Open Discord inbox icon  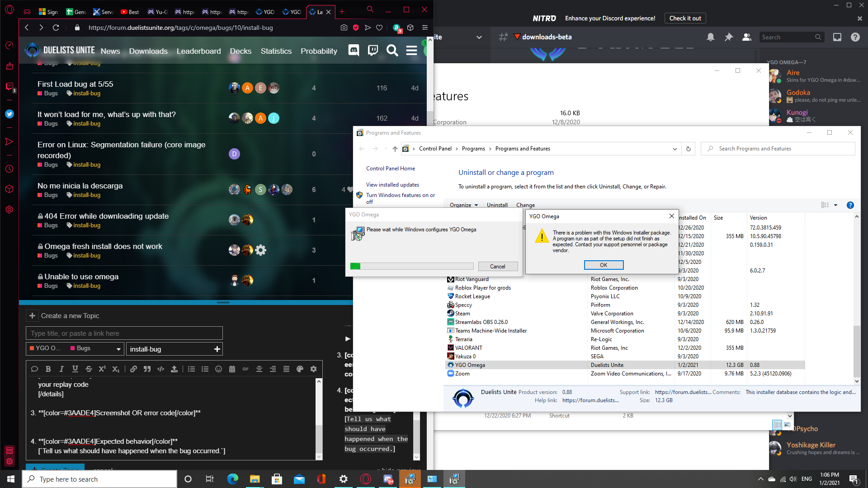pos(837,37)
